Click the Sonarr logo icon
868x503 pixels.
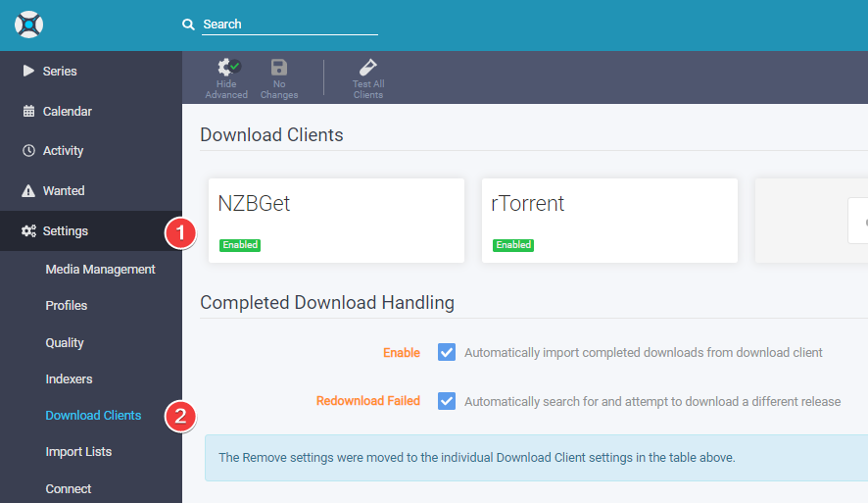point(29,25)
